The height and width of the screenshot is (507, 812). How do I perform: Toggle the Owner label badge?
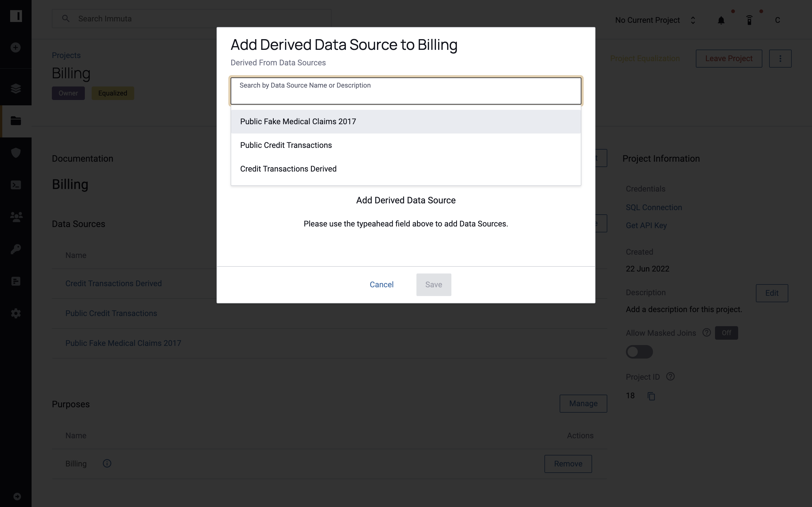(69, 93)
